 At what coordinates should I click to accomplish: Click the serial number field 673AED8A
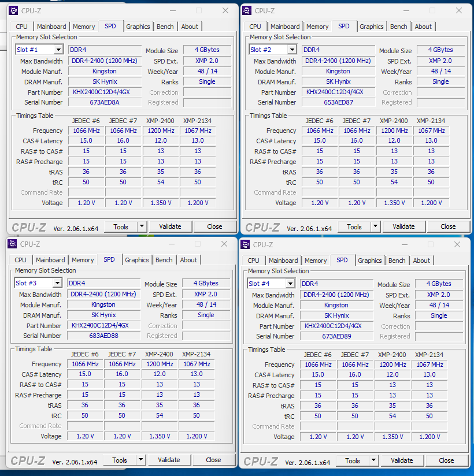coord(104,102)
